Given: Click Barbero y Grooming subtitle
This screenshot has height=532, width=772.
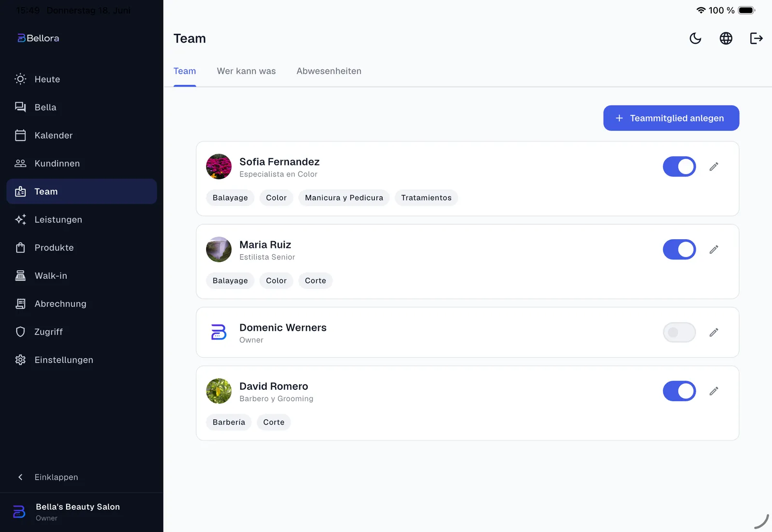Looking at the screenshot, I should click(276, 399).
